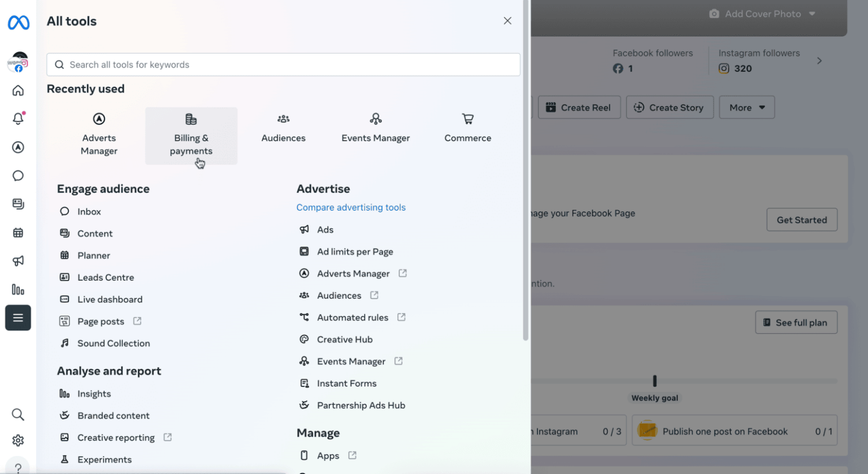Open the Audiences shortcut
Image resolution: width=868 pixels, height=474 pixels.
(x=283, y=127)
